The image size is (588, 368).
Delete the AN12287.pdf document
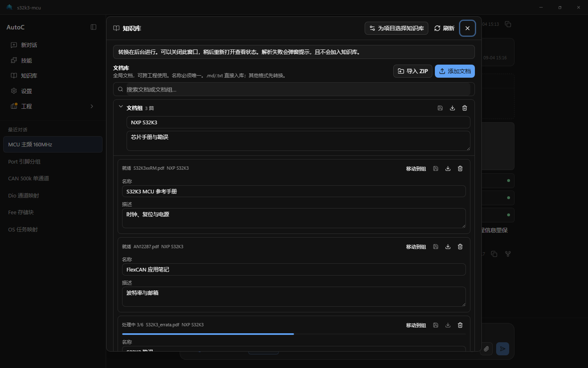[460, 247]
